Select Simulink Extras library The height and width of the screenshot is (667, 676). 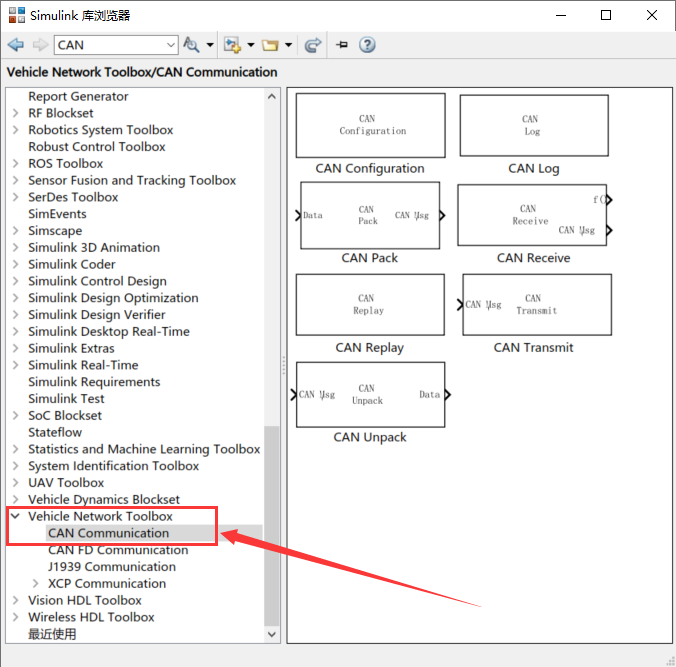click(x=71, y=348)
